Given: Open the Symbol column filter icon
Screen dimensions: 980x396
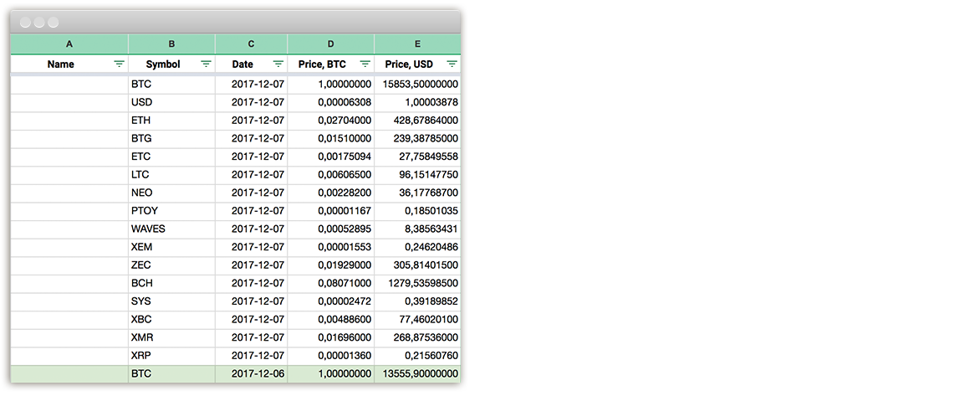Looking at the screenshot, I should (x=206, y=64).
